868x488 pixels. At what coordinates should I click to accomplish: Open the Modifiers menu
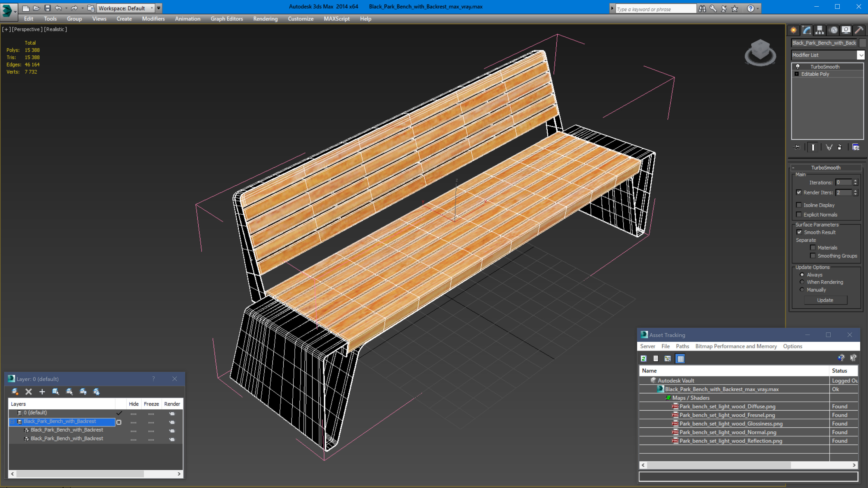[x=153, y=19]
